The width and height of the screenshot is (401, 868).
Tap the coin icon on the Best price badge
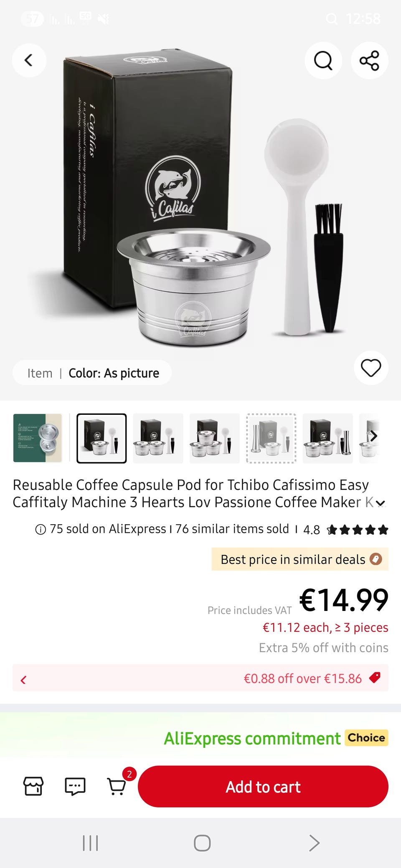click(376, 559)
